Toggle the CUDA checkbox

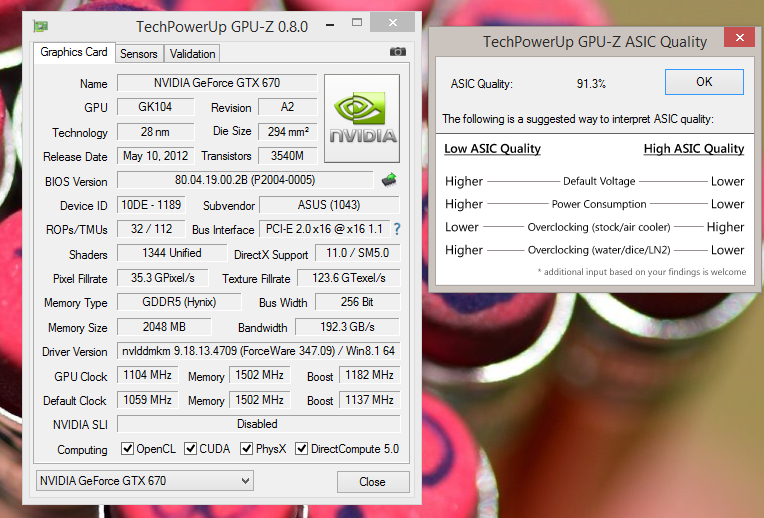[191, 448]
